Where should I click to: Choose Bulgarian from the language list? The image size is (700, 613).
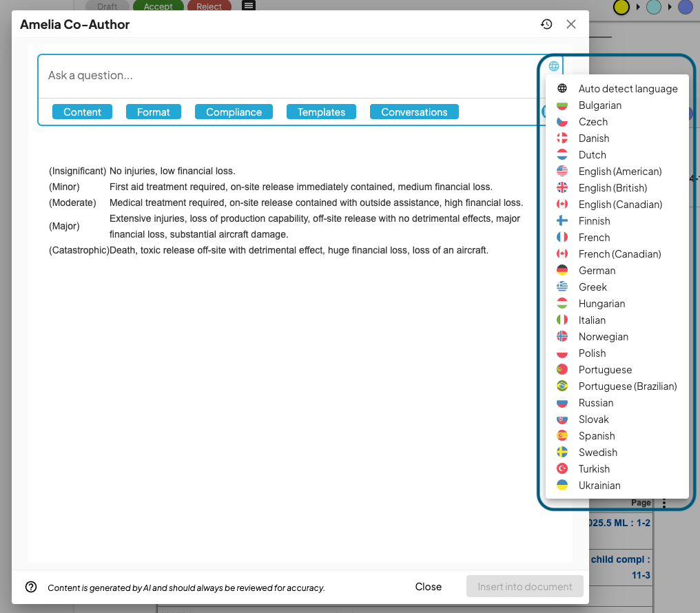pos(617,105)
